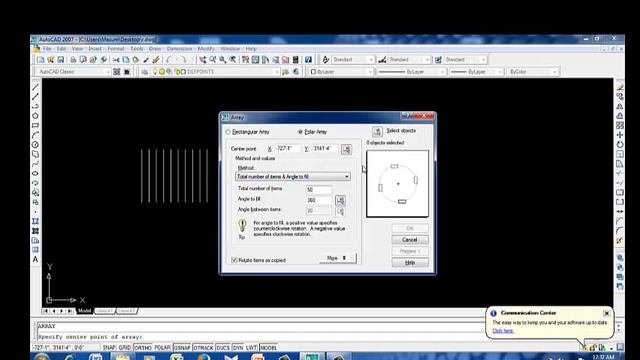Open the ByColor plot style dropdown
This screenshot has width=640, height=360.
[x=533, y=72]
